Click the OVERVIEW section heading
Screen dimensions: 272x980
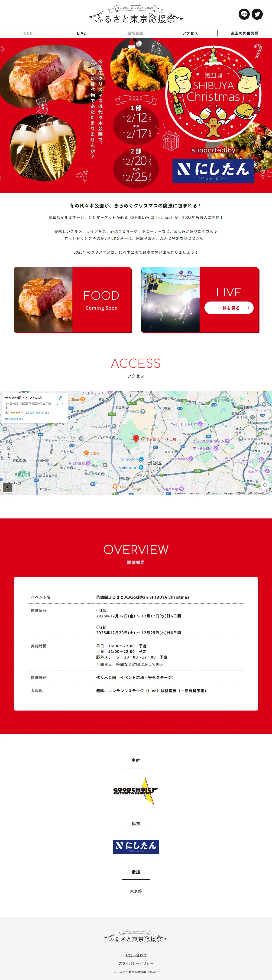pyautogui.click(x=136, y=549)
